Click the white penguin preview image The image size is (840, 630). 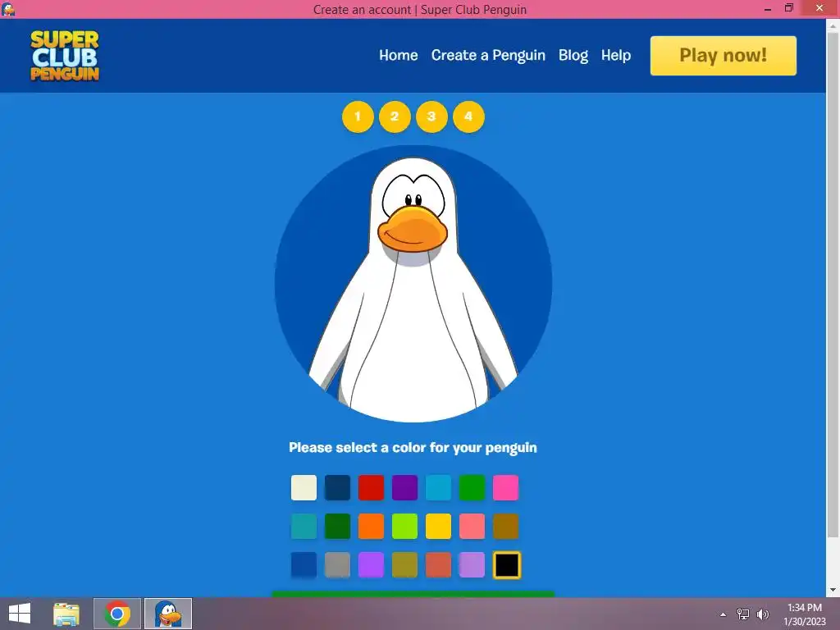413,284
